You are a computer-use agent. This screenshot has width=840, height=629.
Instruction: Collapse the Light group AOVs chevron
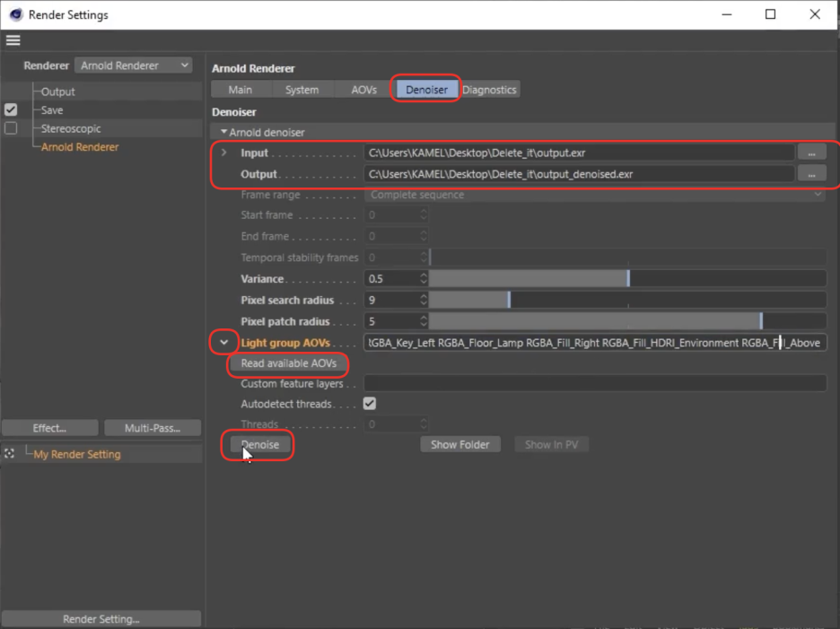tap(224, 343)
